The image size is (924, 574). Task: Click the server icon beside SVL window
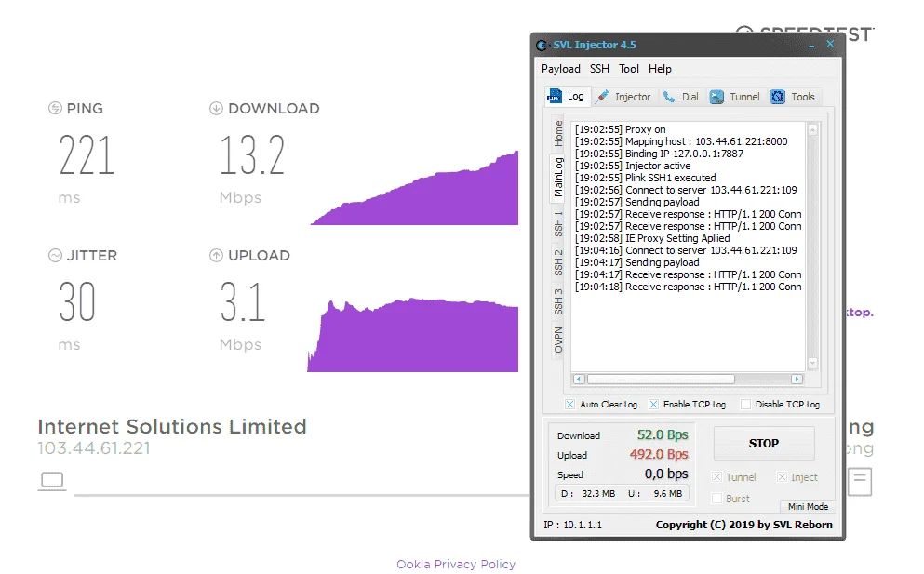click(x=860, y=482)
